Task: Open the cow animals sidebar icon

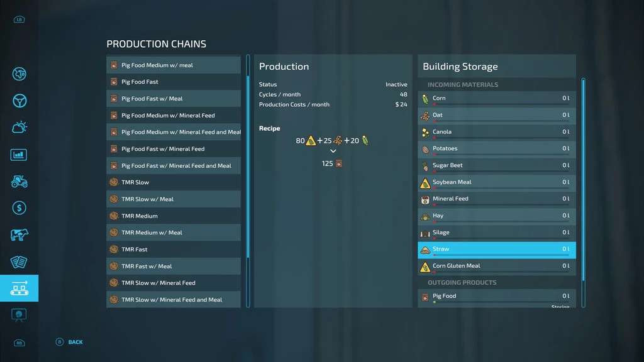Action: (x=19, y=235)
